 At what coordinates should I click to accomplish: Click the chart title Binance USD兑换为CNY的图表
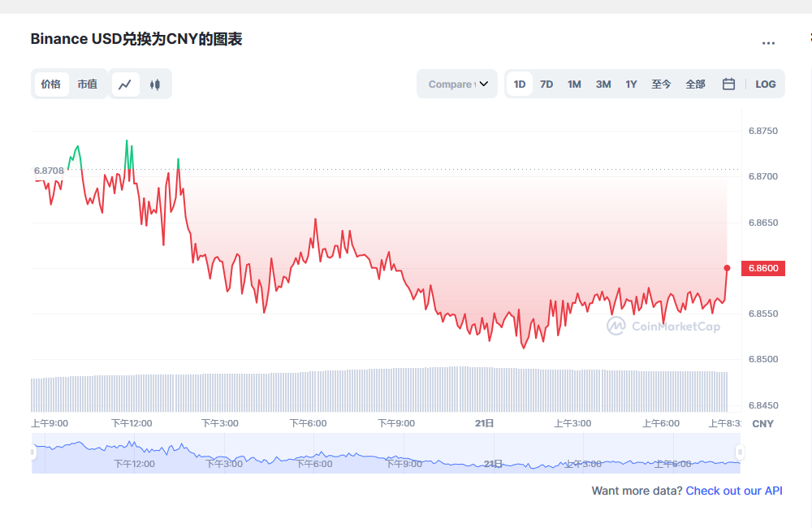136,39
